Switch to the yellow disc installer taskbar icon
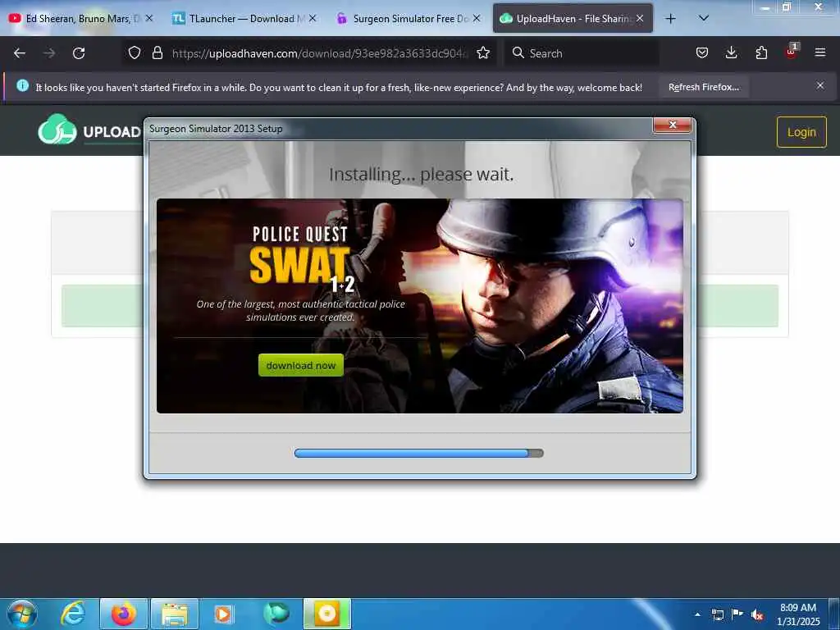Image resolution: width=840 pixels, height=630 pixels. point(326,614)
